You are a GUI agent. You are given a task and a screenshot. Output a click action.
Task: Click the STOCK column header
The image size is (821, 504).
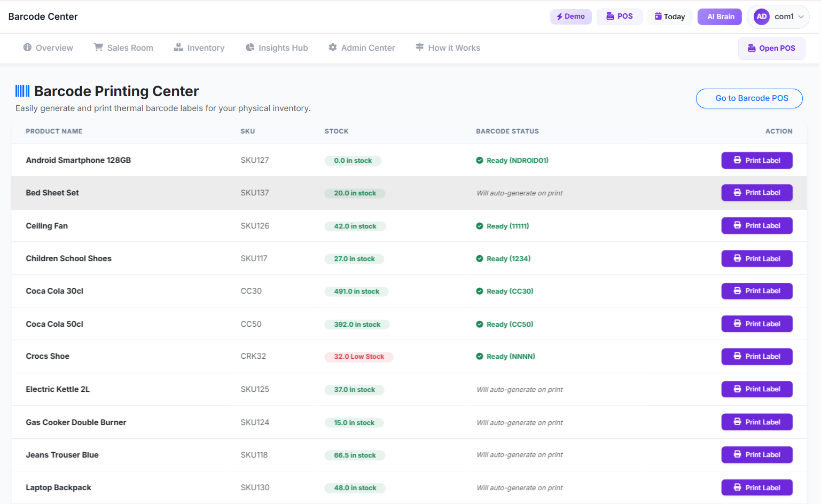pos(337,131)
